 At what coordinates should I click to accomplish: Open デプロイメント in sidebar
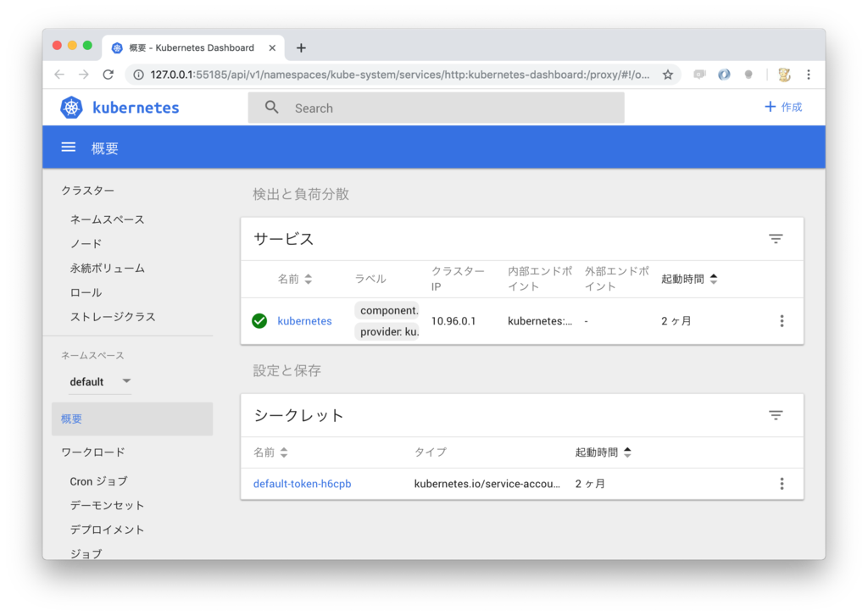coord(107,530)
